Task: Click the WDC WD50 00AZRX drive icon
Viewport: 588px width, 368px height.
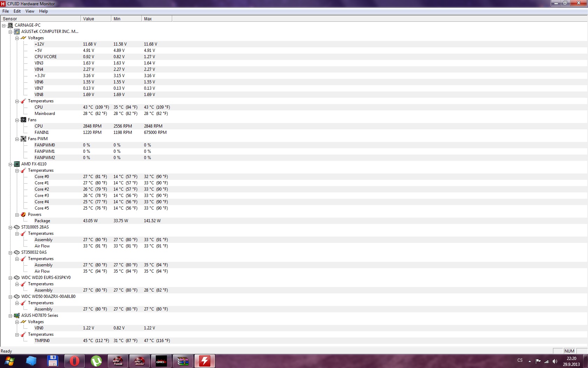Action: 17,297
